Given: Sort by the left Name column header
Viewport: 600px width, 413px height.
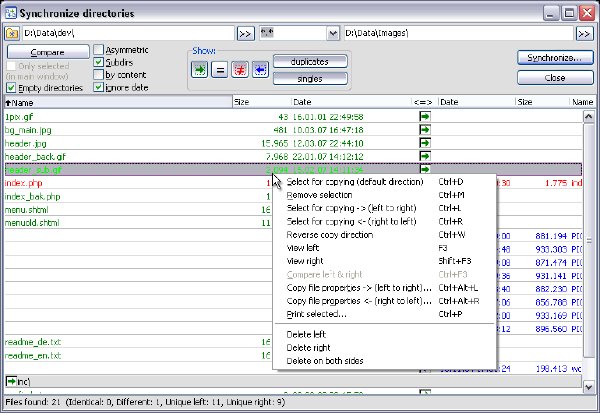Looking at the screenshot, I should point(118,102).
